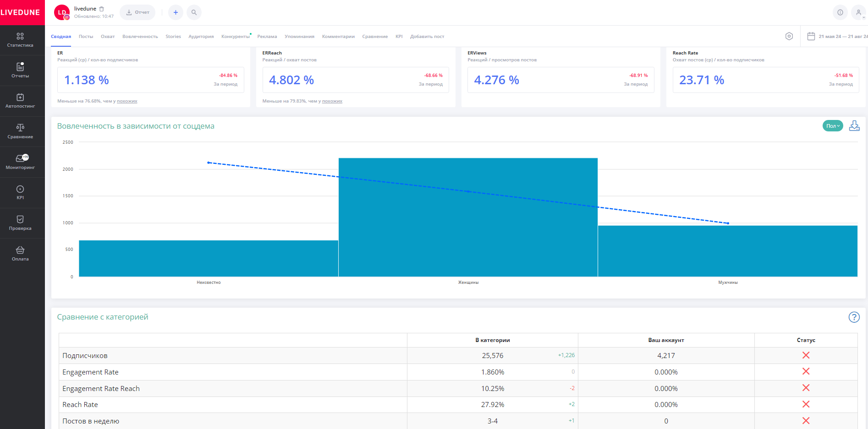Image resolution: width=868 pixels, height=429 pixels.
Task: Click red X status for Engagement Rate Reach
Action: click(806, 388)
